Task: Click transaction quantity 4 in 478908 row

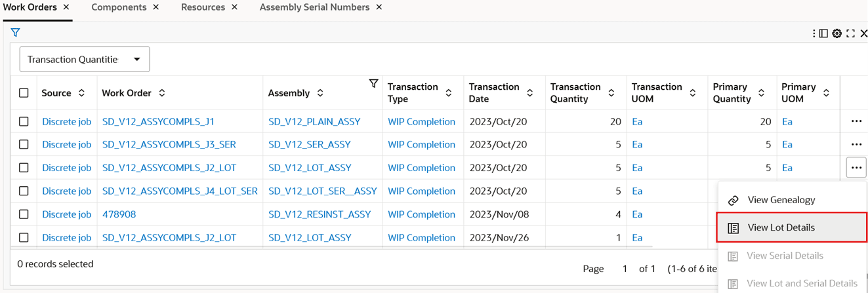Action: click(x=618, y=214)
